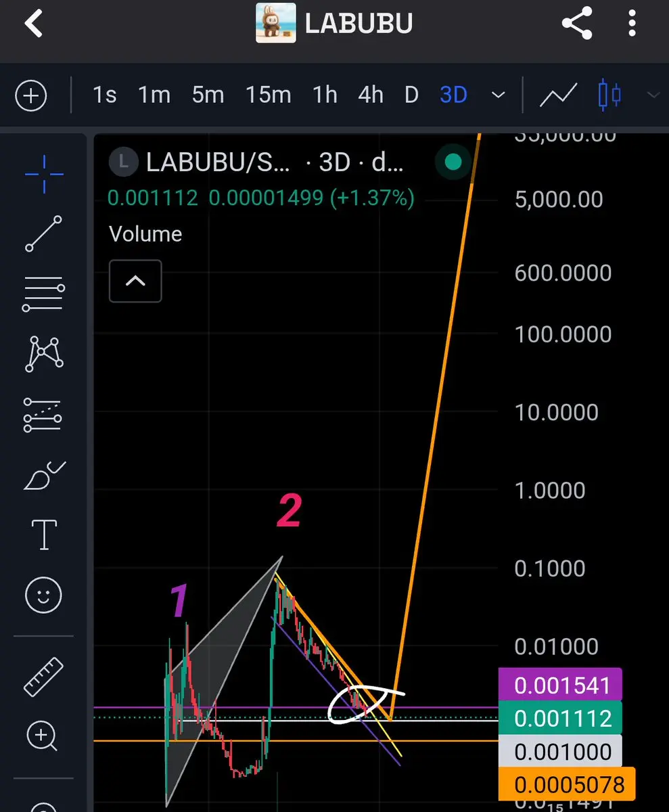This screenshot has width=669, height=812.
Task: Select the crosshair cursor tool
Action: click(x=44, y=174)
